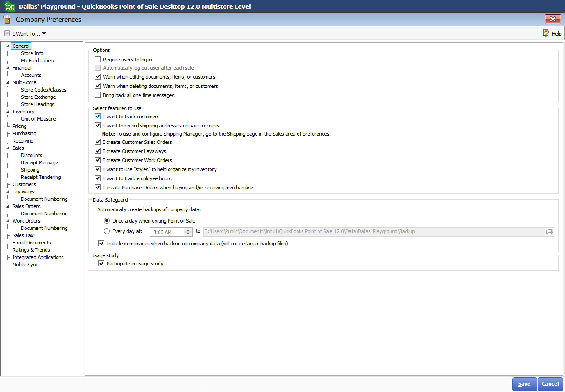This screenshot has height=392, width=565.
Task: Open Store Codes/Classes preferences
Action: coord(44,90)
